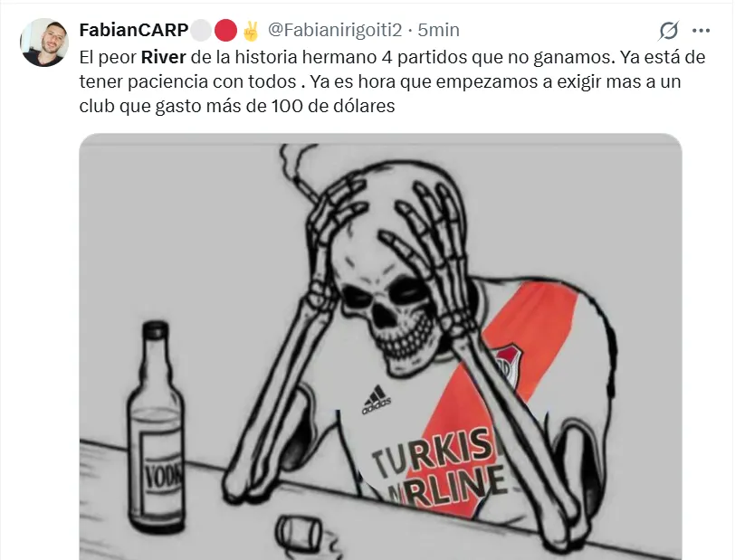Open the FabianCARP display name link

[x=134, y=31]
